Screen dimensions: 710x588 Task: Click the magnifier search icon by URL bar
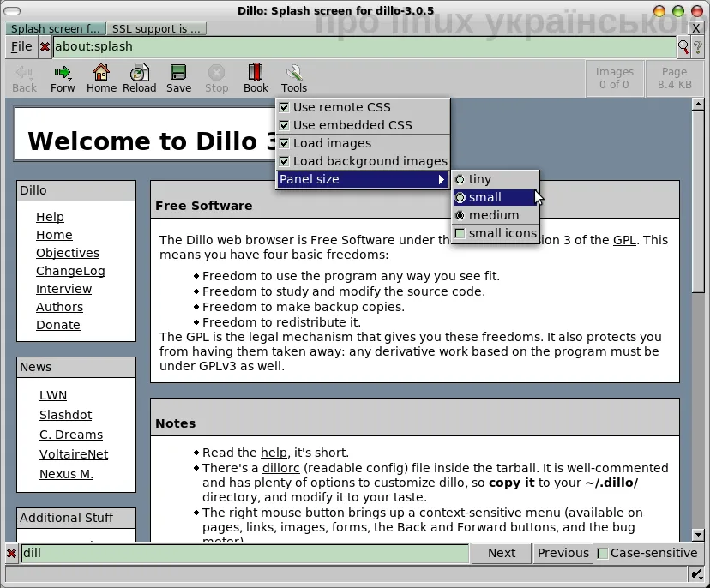click(683, 46)
